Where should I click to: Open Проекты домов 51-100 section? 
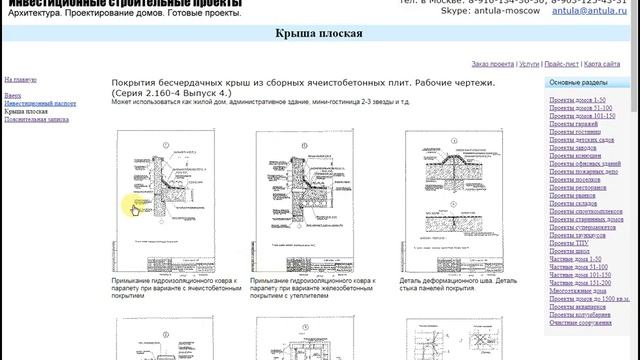coord(580,108)
